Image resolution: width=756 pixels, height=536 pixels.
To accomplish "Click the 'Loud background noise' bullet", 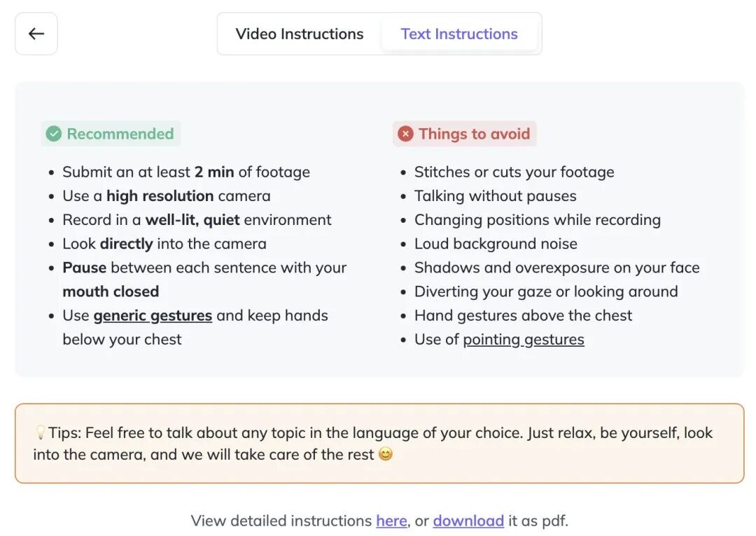I will pyautogui.click(x=496, y=243).
